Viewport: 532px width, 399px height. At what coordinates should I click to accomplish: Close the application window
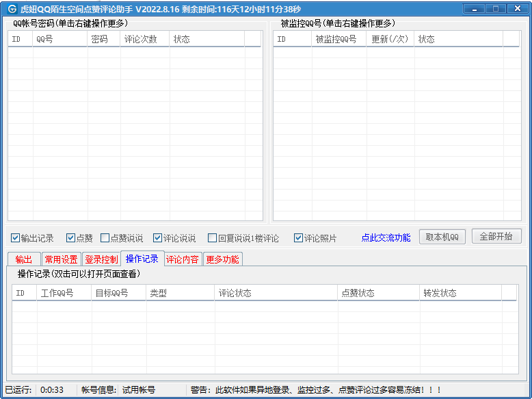pyautogui.click(x=518, y=8)
